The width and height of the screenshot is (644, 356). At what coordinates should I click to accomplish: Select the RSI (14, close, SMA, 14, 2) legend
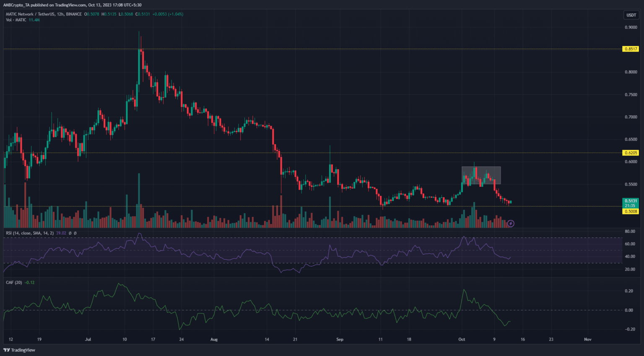pyautogui.click(x=29, y=233)
